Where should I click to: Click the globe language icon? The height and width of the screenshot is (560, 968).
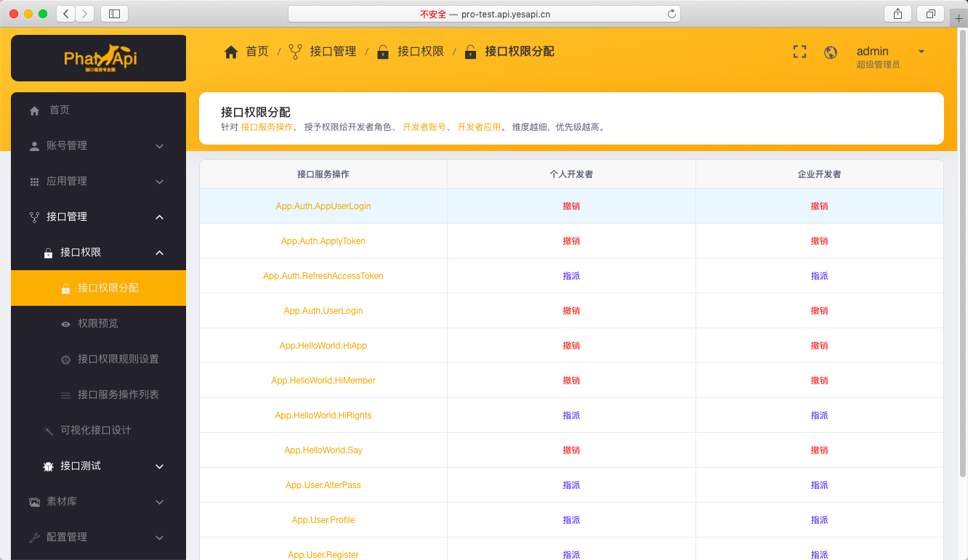tap(831, 52)
